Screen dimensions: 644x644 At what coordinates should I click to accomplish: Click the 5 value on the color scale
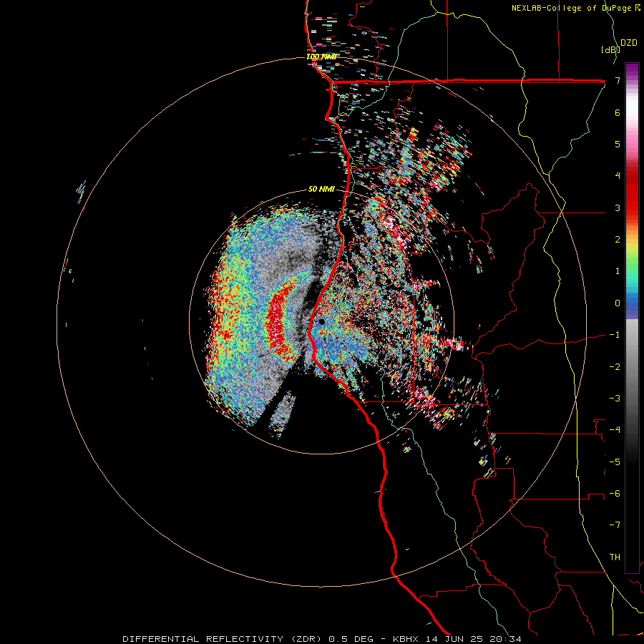618,144
